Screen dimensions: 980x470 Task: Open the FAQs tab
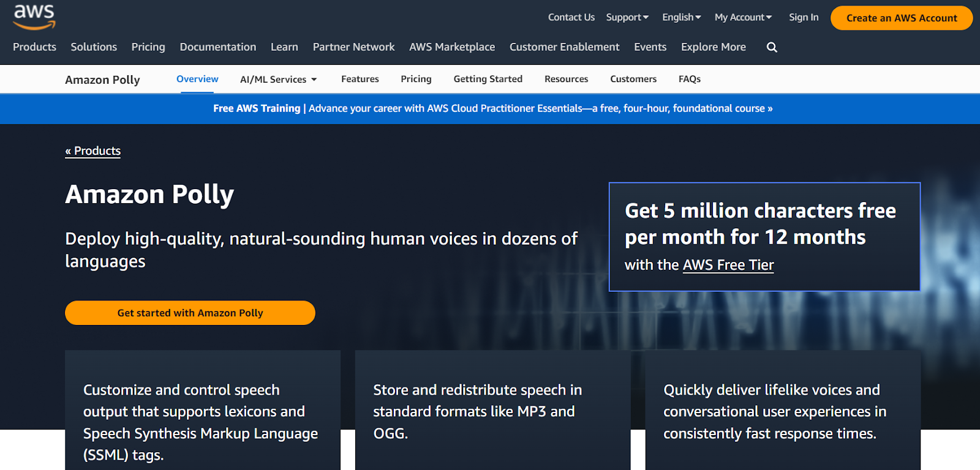tap(690, 79)
